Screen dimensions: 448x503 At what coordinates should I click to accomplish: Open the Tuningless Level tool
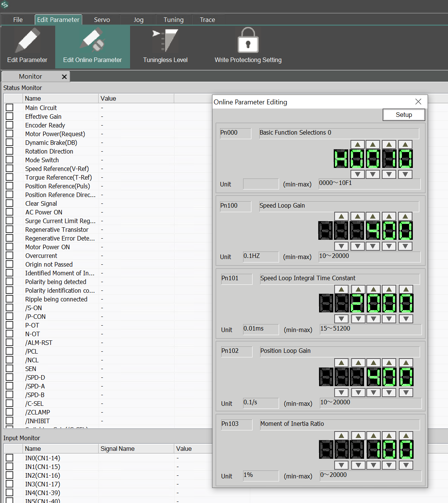tap(165, 42)
